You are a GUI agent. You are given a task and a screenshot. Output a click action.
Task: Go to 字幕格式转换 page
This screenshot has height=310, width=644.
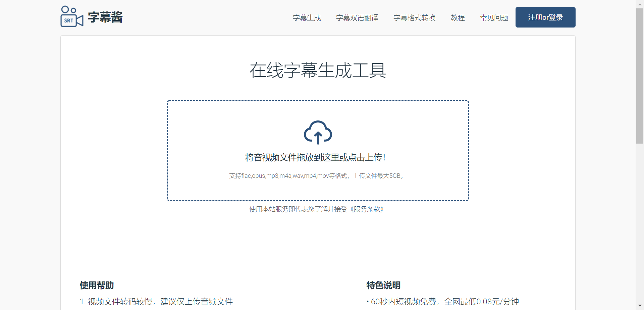click(x=414, y=18)
